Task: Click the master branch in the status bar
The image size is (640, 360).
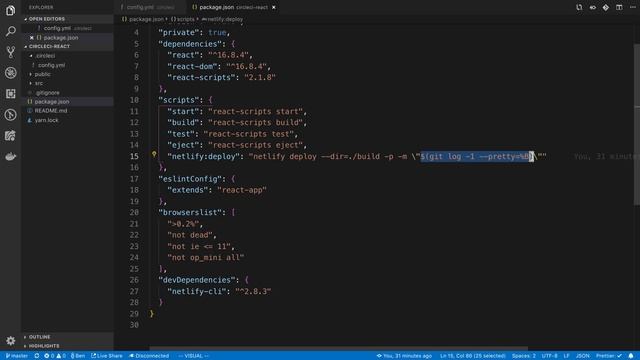Action: pyautogui.click(x=17, y=356)
